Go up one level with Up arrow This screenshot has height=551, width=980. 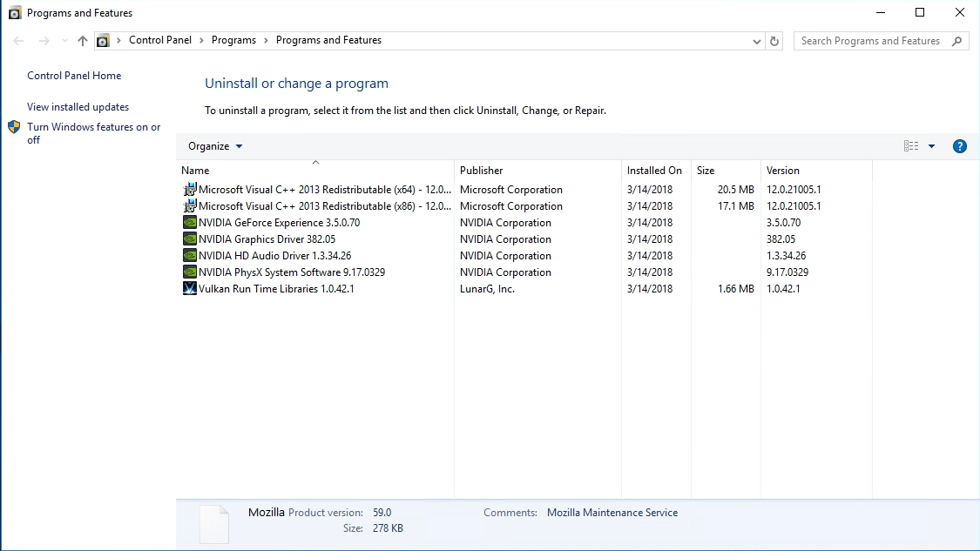point(83,41)
